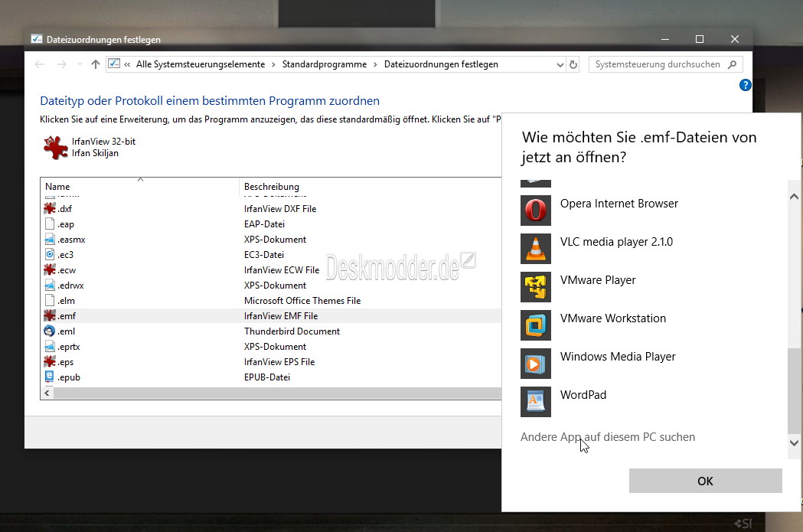The width and height of the screenshot is (803, 532).
Task: Expand the breadcrumb overflow chevron
Action: (127, 64)
